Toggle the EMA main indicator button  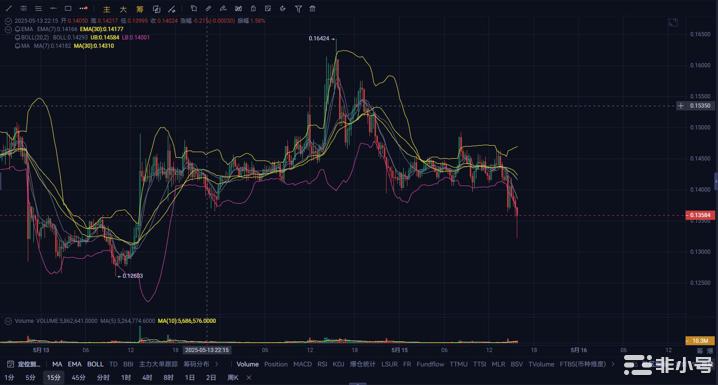click(x=74, y=364)
